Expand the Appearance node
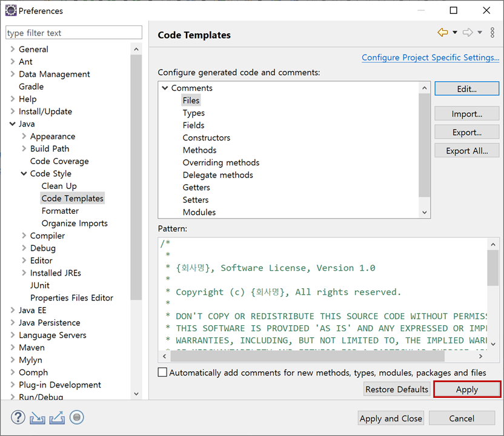The width and height of the screenshot is (504, 436). 24,136
